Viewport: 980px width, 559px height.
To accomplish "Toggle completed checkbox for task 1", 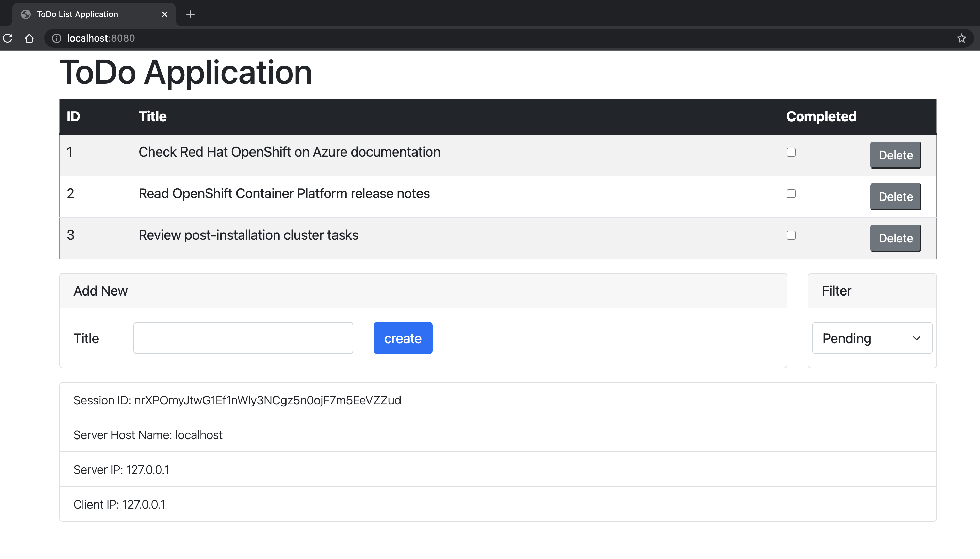I will point(791,152).
